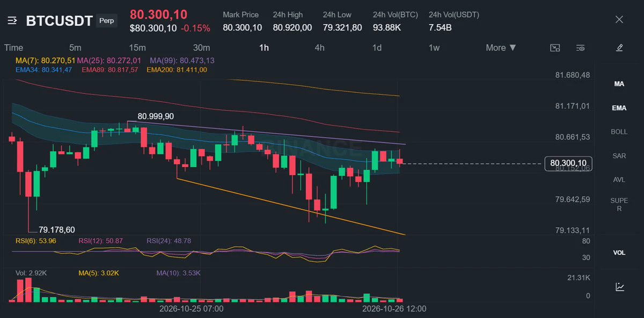Enable the AVL indicator

tap(619, 180)
